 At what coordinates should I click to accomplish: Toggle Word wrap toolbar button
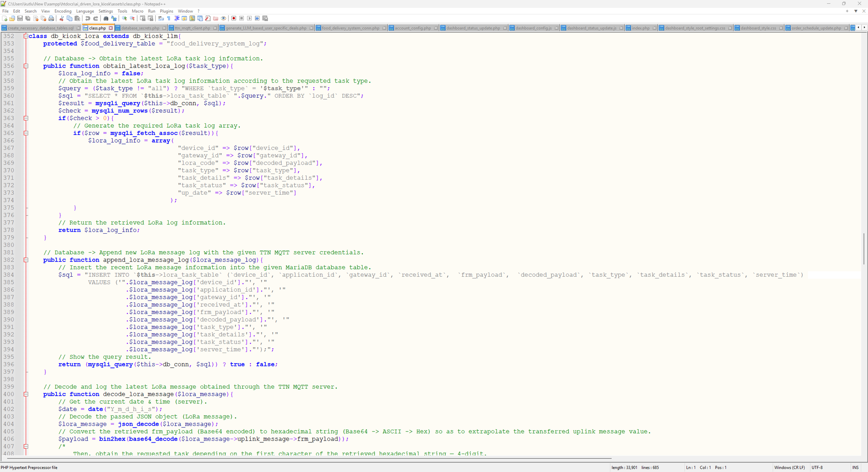point(161,18)
